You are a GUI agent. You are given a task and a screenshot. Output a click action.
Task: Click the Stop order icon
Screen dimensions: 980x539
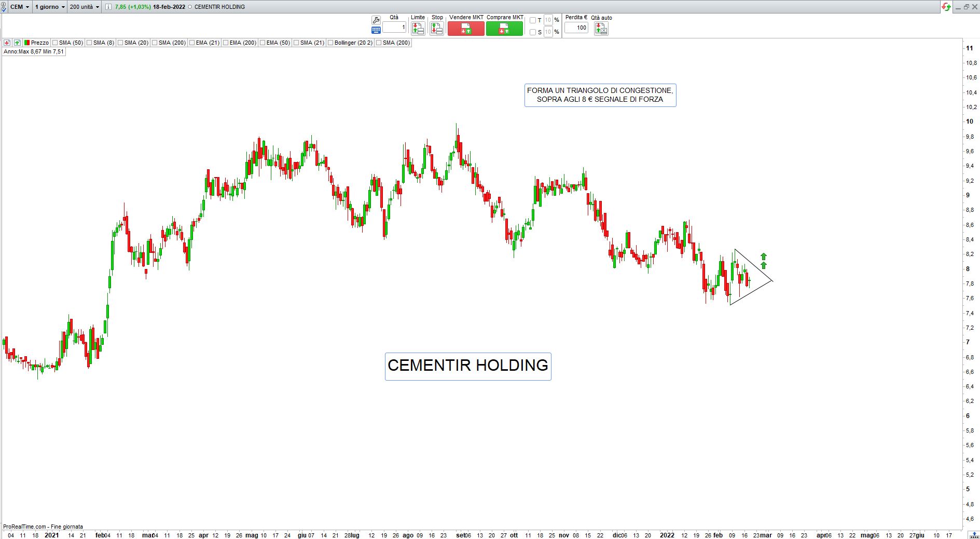pyautogui.click(x=437, y=29)
